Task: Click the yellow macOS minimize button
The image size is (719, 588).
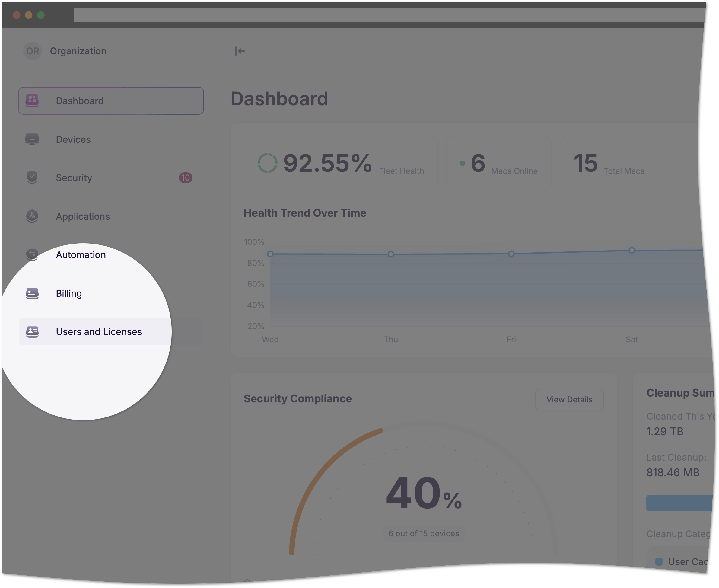Action: coord(28,15)
